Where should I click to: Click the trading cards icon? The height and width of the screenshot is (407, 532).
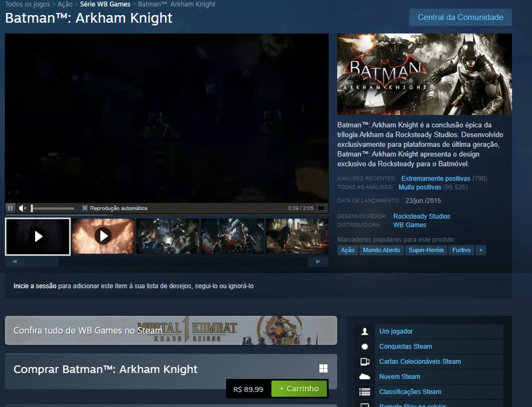[365, 362]
